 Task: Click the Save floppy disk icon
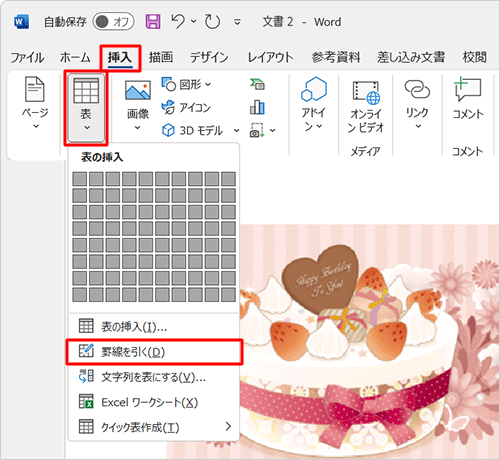153,22
